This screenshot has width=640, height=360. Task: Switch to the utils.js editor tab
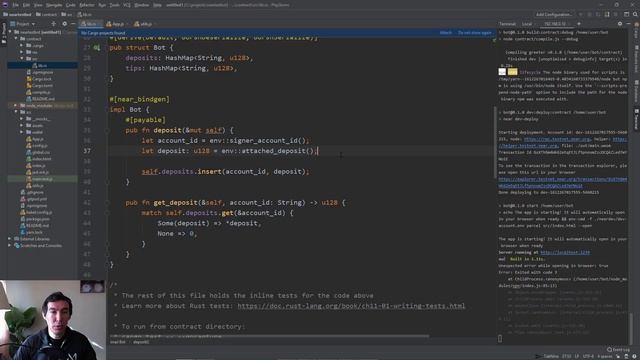tap(144, 24)
